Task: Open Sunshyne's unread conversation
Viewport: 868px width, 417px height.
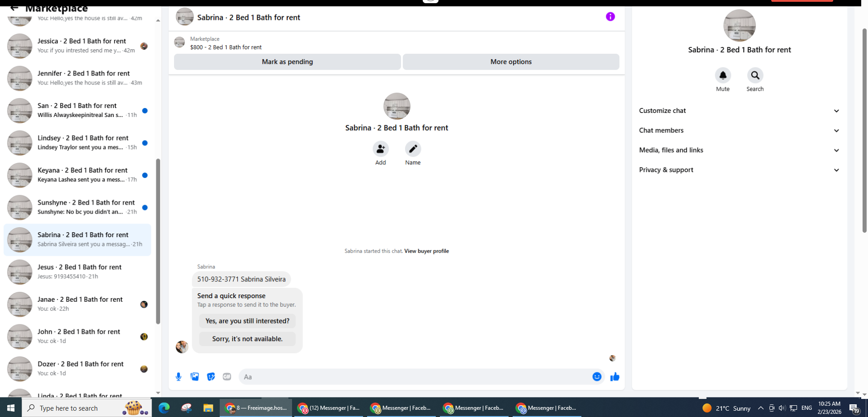Action: click(x=77, y=207)
